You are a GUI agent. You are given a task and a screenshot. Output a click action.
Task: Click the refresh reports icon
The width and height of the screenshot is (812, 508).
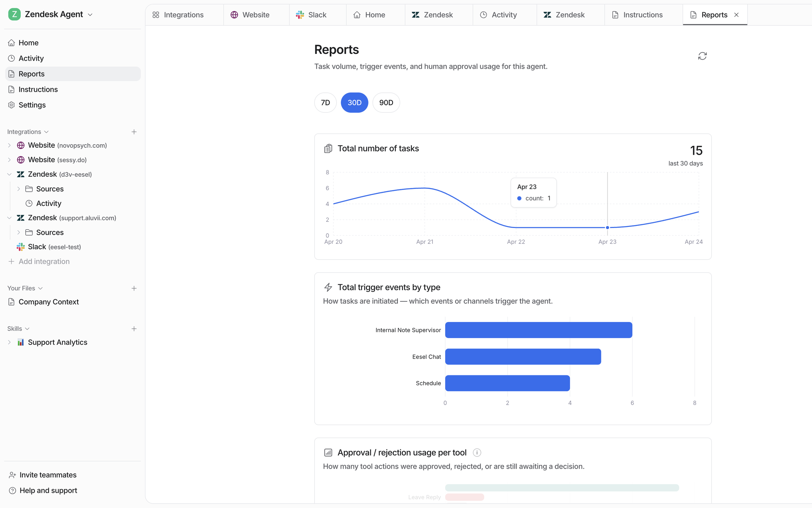(702, 56)
